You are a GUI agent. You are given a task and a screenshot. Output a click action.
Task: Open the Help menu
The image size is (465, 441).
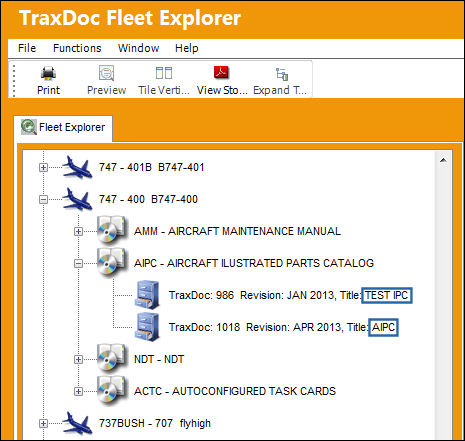pyautogui.click(x=187, y=48)
